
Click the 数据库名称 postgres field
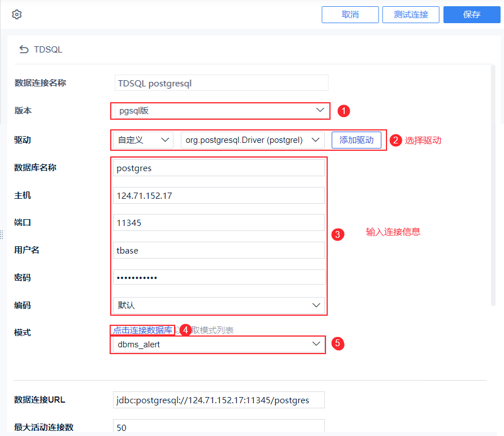tap(219, 168)
